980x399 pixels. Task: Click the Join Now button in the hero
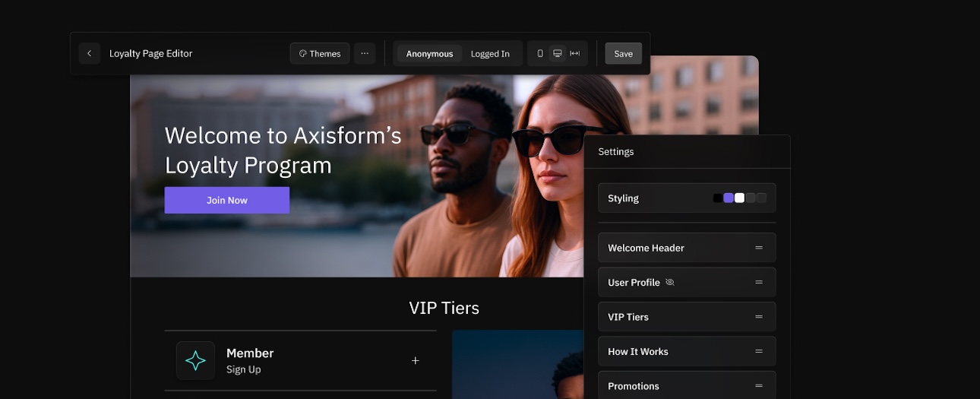(x=226, y=200)
